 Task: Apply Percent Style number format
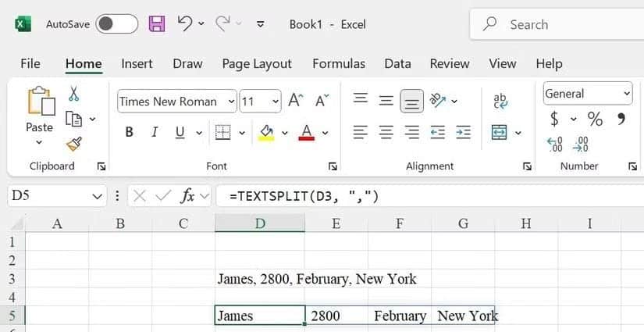595,119
